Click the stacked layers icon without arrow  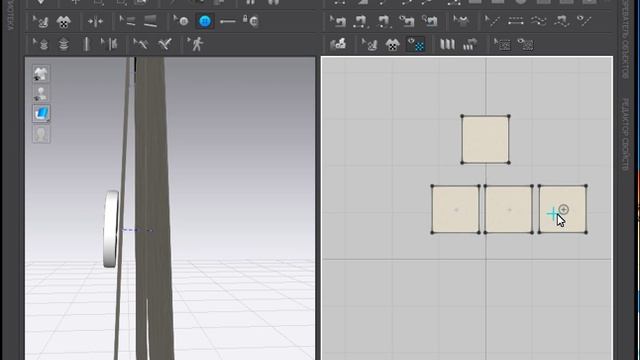tap(63, 44)
